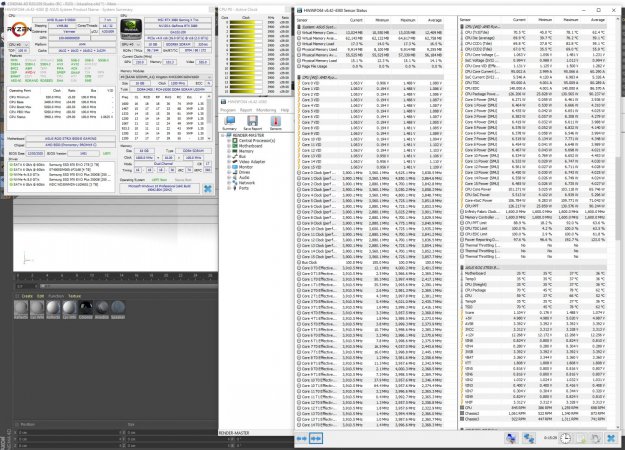The image size is (625, 450).
Task: Click the reset values icon in sensor footer
Action: coord(596,438)
